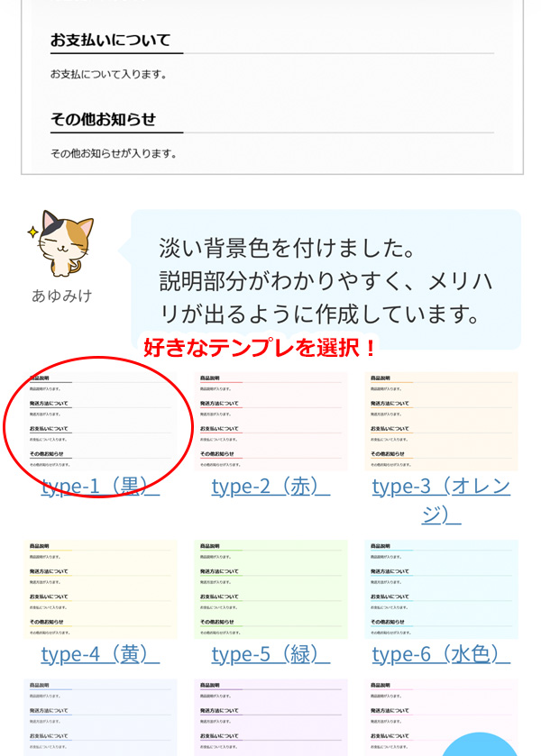Select the green type-5 template thumbnail
This screenshot has height=756, width=541.
(270, 589)
